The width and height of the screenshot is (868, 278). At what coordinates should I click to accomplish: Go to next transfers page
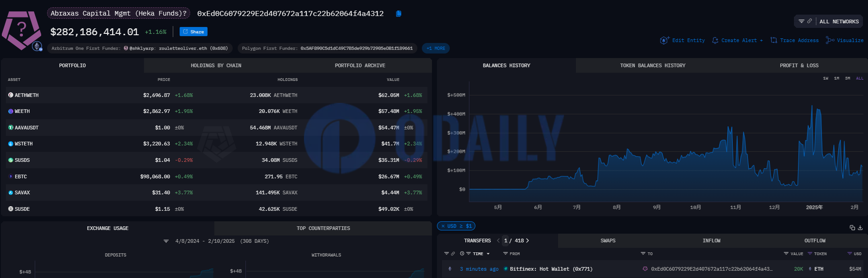coord(527,241)
